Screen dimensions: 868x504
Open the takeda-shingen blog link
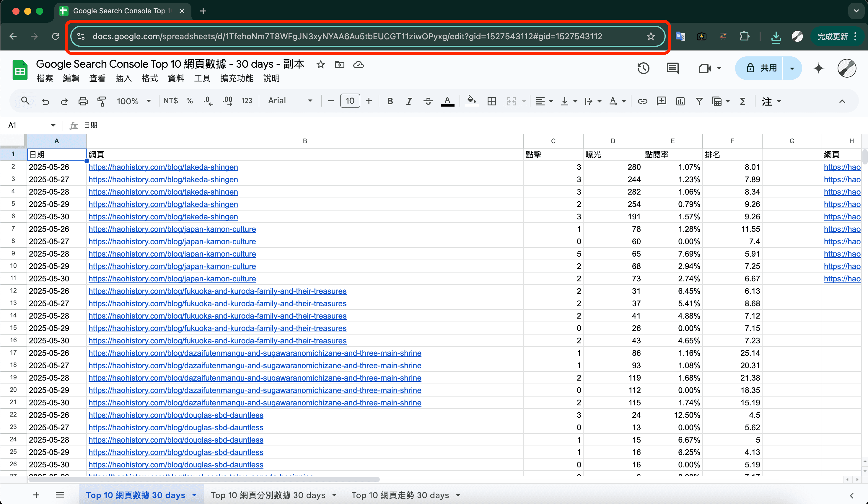(x=163, y=167)
